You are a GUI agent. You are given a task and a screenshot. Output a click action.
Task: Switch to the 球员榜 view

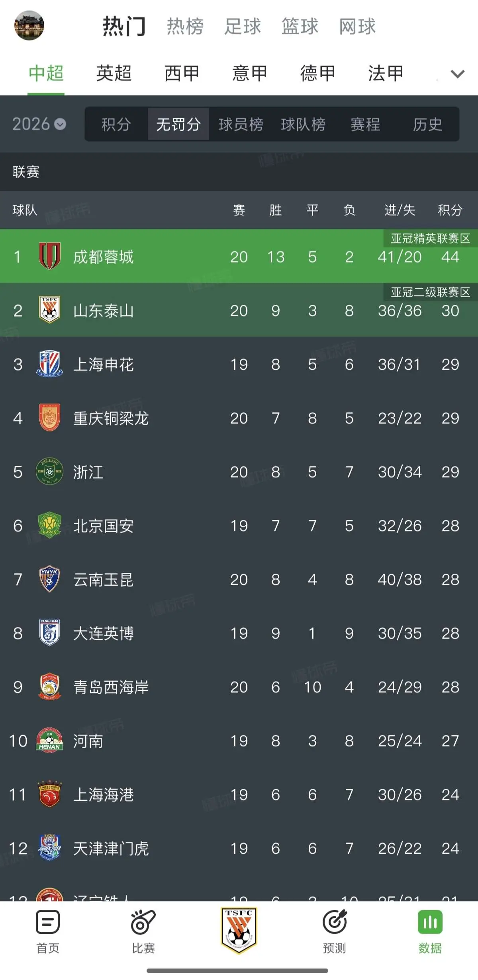click(x=241, y=124)
